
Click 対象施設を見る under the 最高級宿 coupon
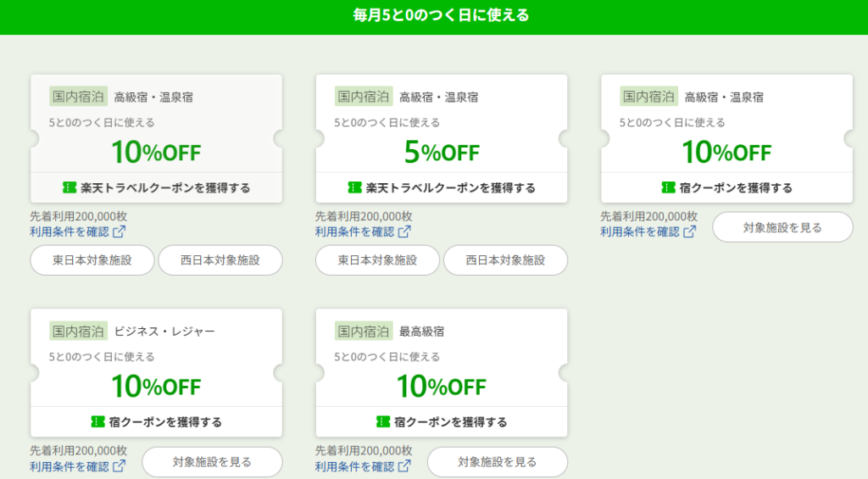coord(497,462)
